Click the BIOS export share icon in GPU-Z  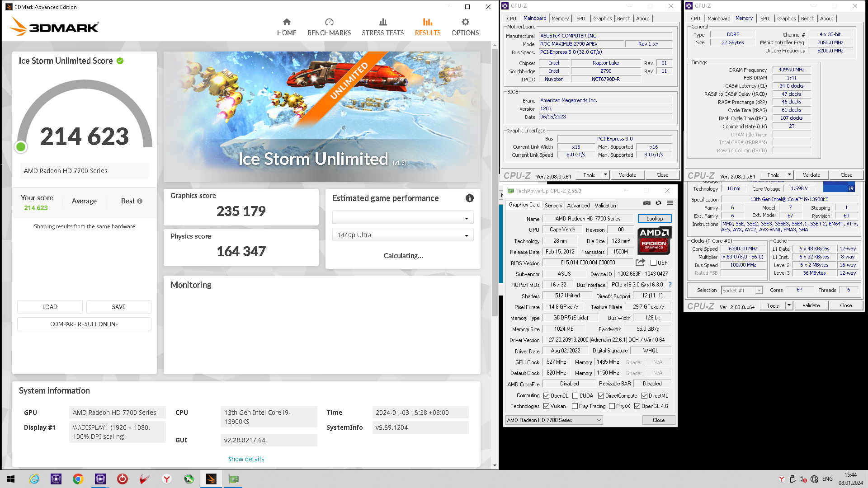coord(640,263)
